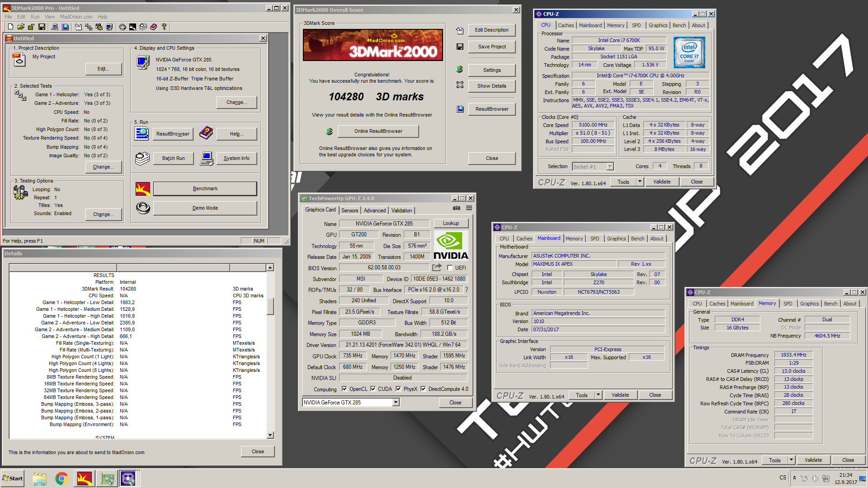Click the yellow question mark toolbar icon
Screen dimensions: 868x488
[x=164, y=27]
